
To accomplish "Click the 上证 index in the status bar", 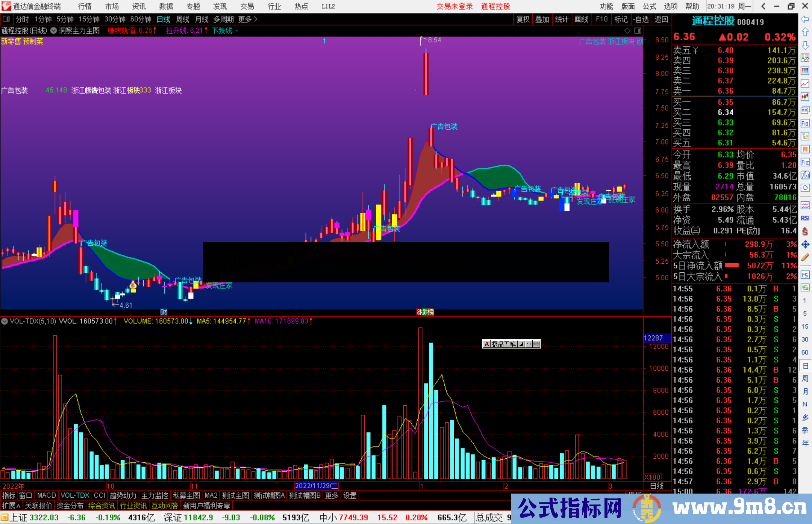I will click(19, 518).
